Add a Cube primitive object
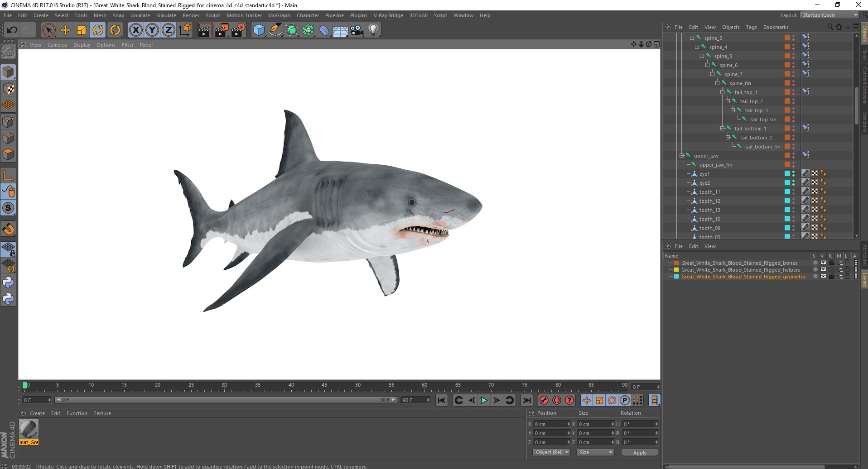 (259, 30)
